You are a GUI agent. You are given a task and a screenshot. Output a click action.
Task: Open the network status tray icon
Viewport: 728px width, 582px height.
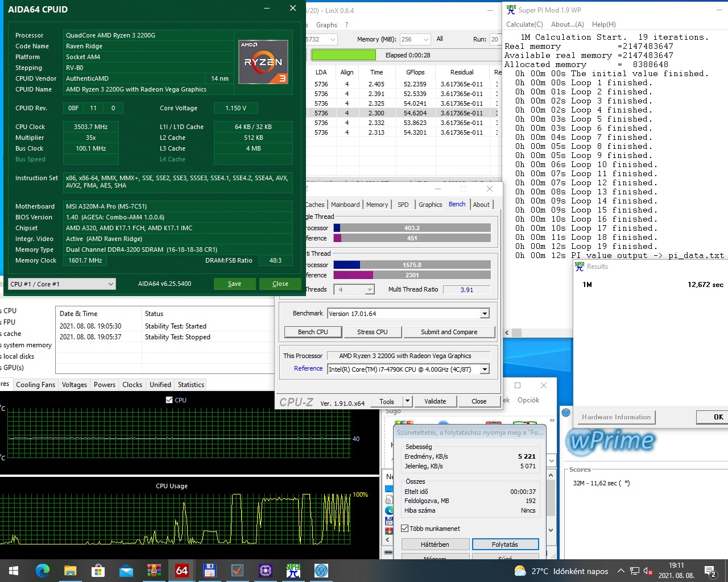634,571
